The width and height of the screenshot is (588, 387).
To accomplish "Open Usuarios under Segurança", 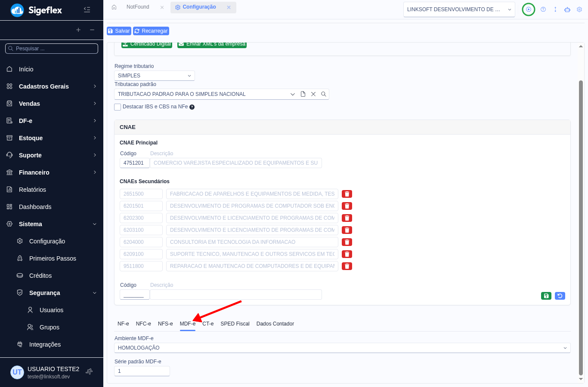I will [x=52, y=310].
